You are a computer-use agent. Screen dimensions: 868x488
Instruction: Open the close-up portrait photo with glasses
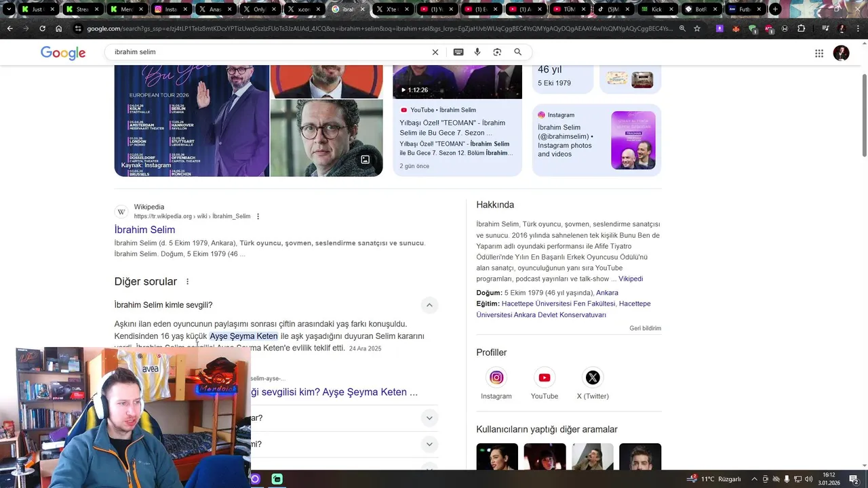(326, 138)
